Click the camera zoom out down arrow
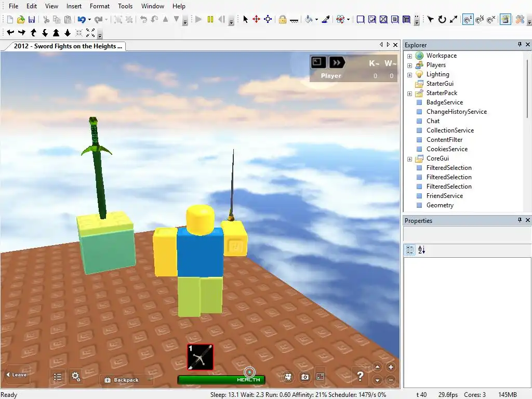The image size is (532, 399). point(68,33)
